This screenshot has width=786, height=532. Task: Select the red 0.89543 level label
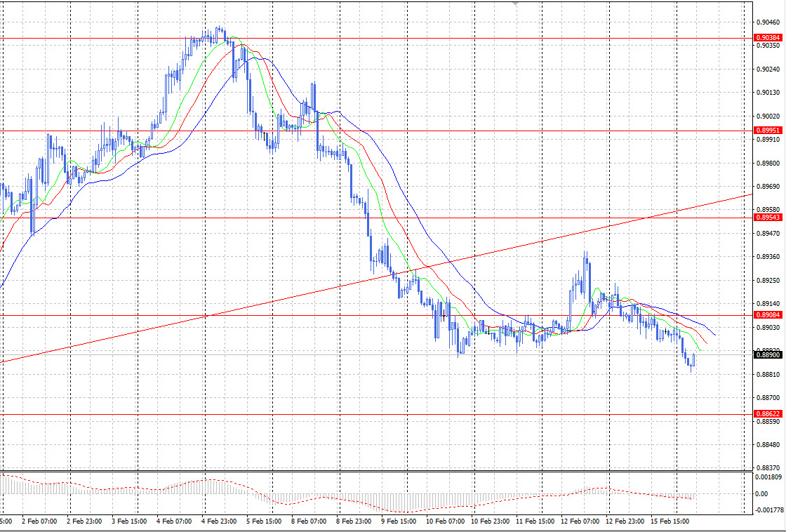click(x=768, y=217)
